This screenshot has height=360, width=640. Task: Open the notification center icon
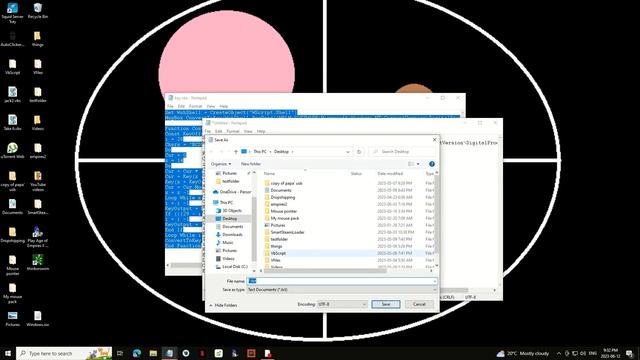click(629, 353)
